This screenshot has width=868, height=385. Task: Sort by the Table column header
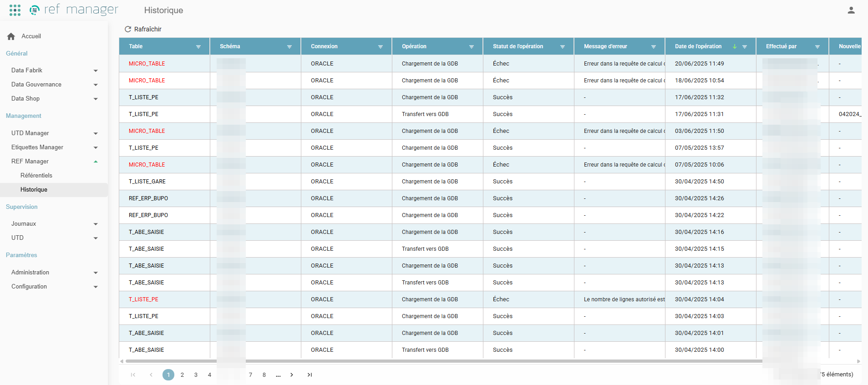coord(136,46)
